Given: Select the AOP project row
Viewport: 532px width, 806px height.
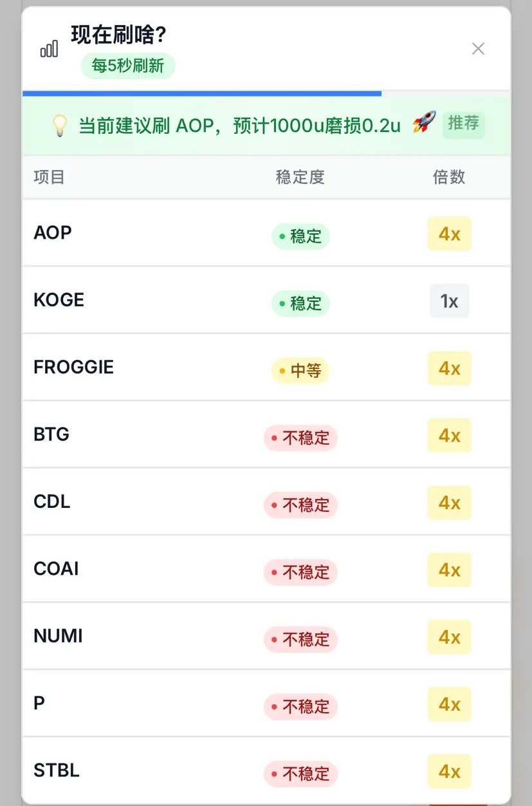Looking at the screenshot, I should pos(266,233).
